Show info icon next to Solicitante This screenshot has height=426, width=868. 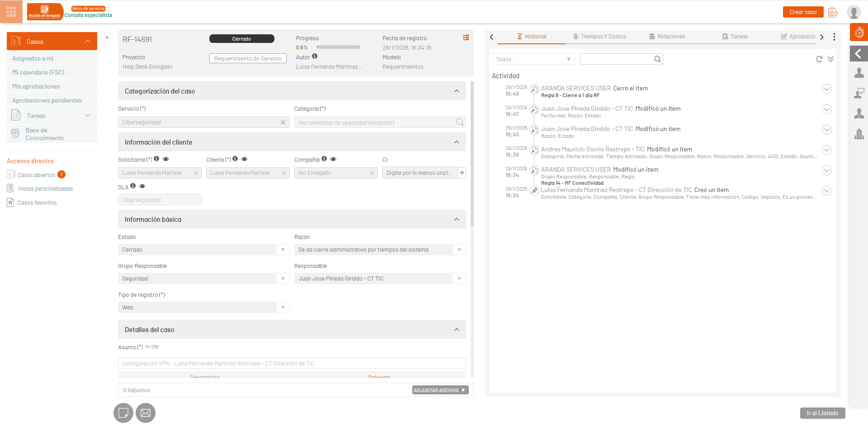click(x=156, y=159)
